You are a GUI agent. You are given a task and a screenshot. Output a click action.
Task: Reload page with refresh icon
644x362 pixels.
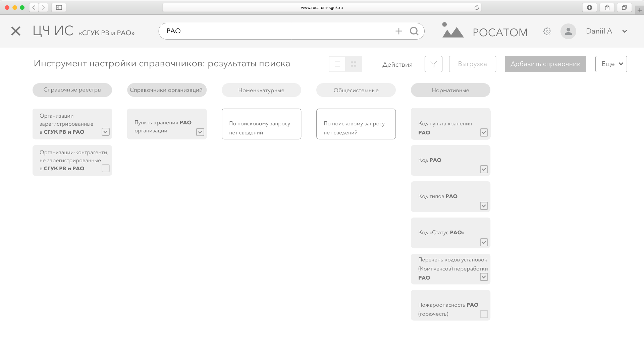[476, 7]
